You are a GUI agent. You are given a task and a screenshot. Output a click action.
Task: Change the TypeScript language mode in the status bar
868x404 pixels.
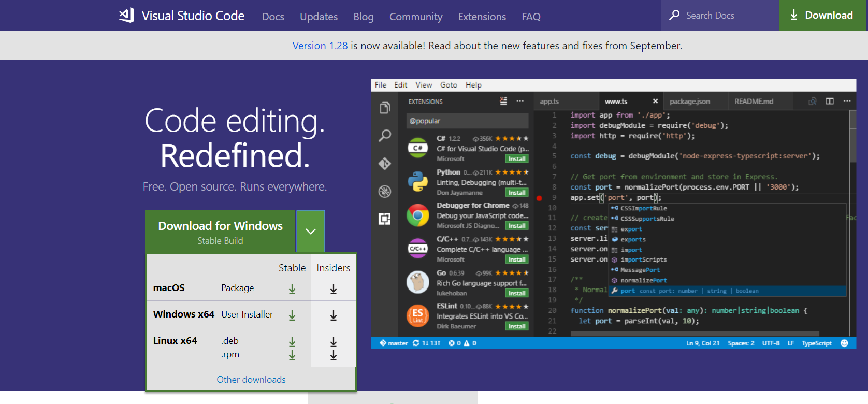[817, 343]
